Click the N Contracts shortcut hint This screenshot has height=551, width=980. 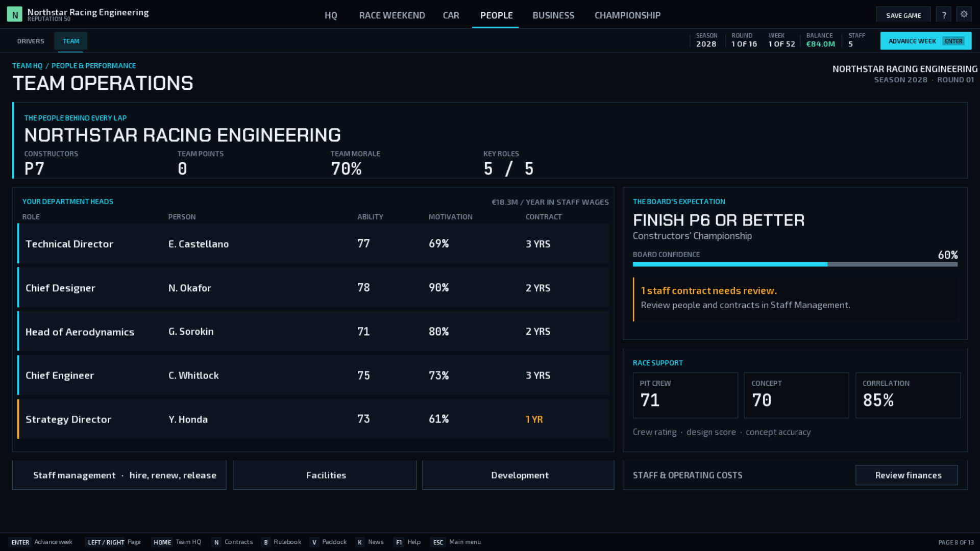[x=232, y=542]
